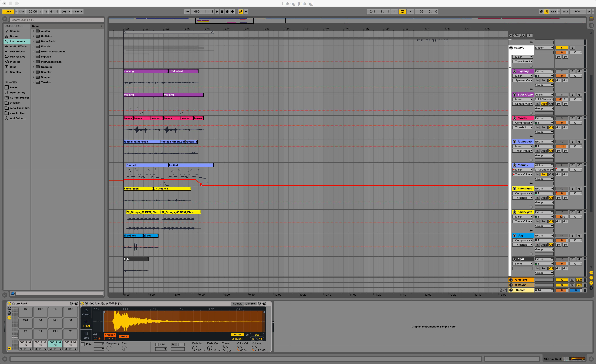The image size is (596, 364).
Task: Fold the football track
Action: 515,165
